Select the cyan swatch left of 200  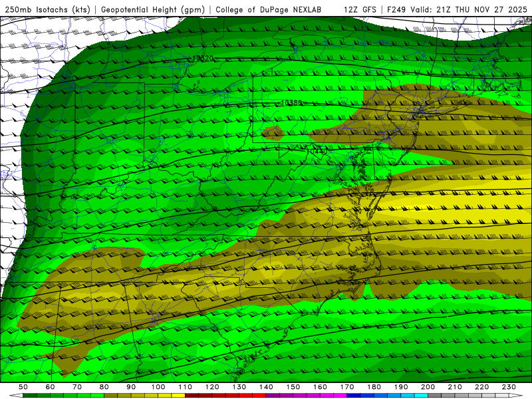coord(421,396)
